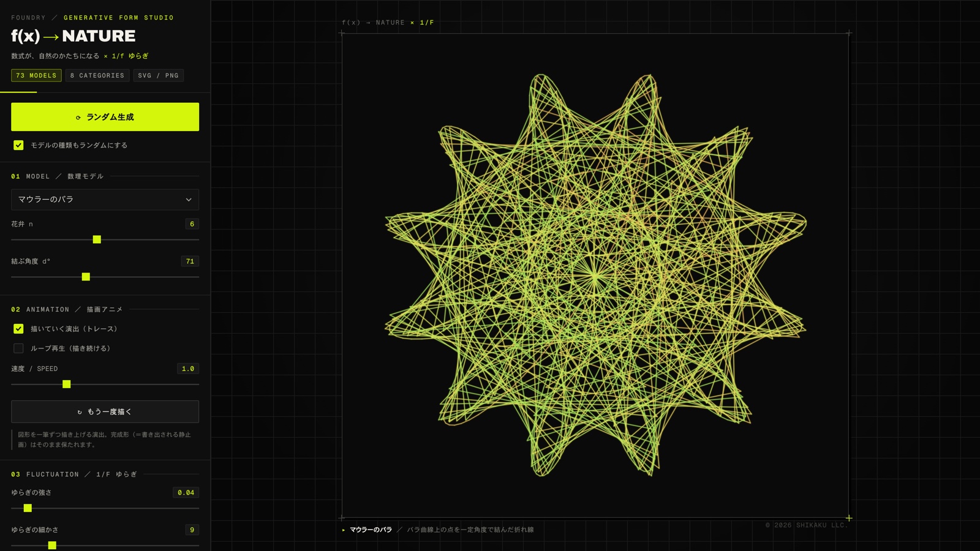Screen dimensions: 980x551
Task: Click the redraw arrow icon in もう一度描く
Action: [x=80, y=412]
